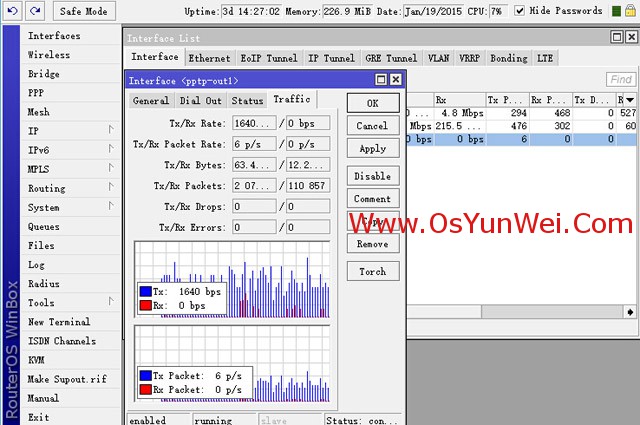Click the Undo arrow icon
This screenshot has width=640, height=425.
[x=13, y=11]
